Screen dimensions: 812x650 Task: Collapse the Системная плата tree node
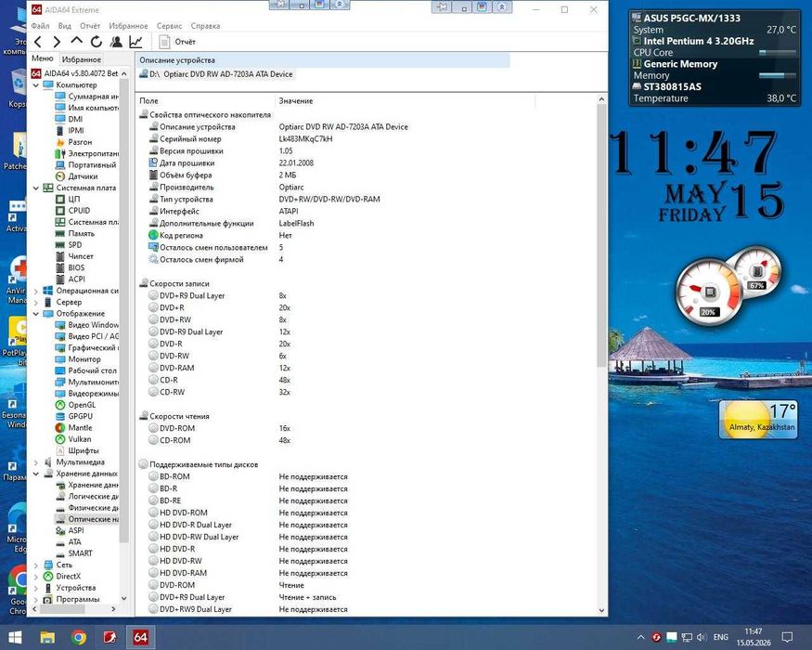coord(36,188)
